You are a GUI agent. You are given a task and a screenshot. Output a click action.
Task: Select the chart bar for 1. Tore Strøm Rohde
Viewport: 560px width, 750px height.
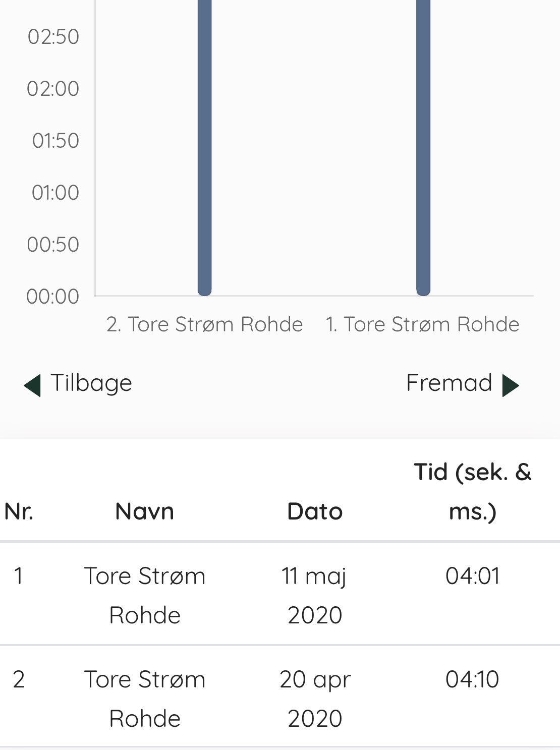tap(423, 147)
